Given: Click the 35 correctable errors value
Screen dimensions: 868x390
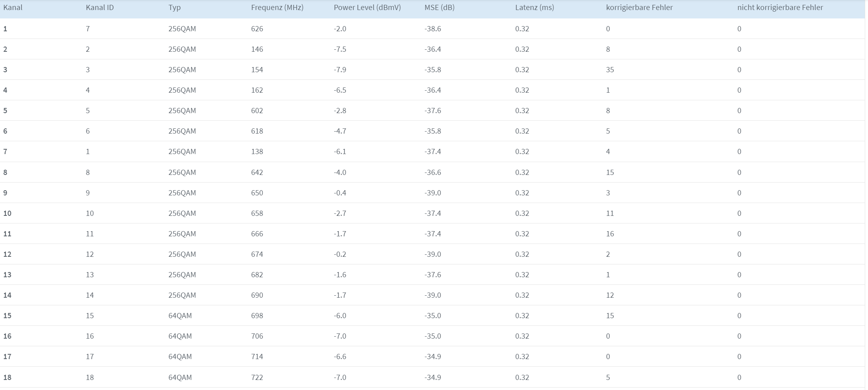Looking at the screenshot, I should tap(610, 70).
